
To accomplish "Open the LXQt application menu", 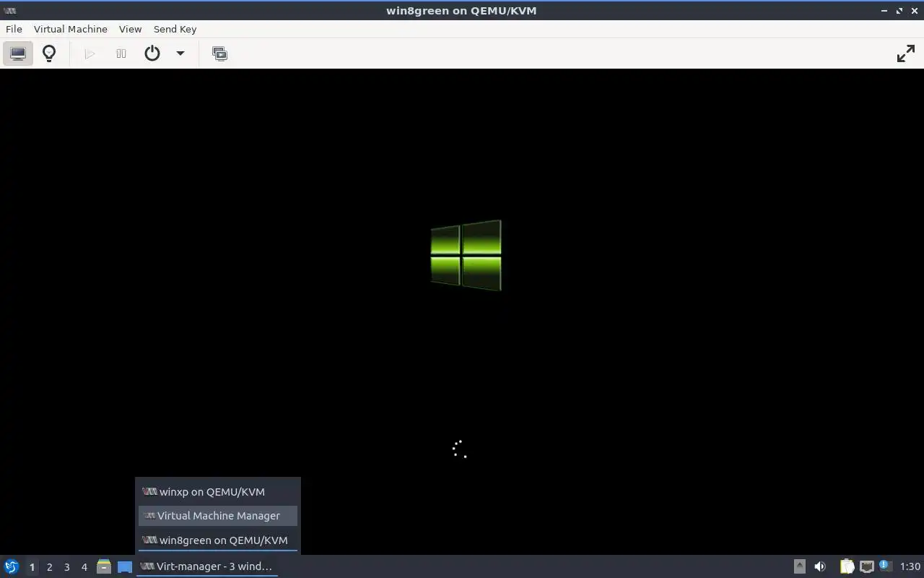I will pyautogui.click(x=12, y=566).
